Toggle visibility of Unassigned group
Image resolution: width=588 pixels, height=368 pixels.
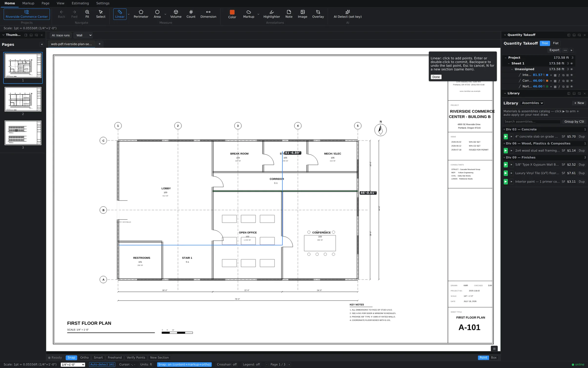click(x=572, y=69)
